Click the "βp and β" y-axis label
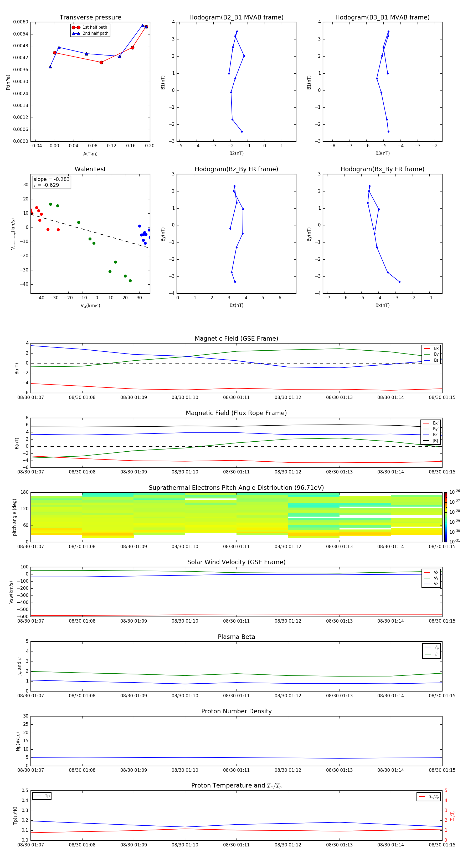Image resolution: width=473 pixels, height=868 pixels. click(x=19, y=667)
